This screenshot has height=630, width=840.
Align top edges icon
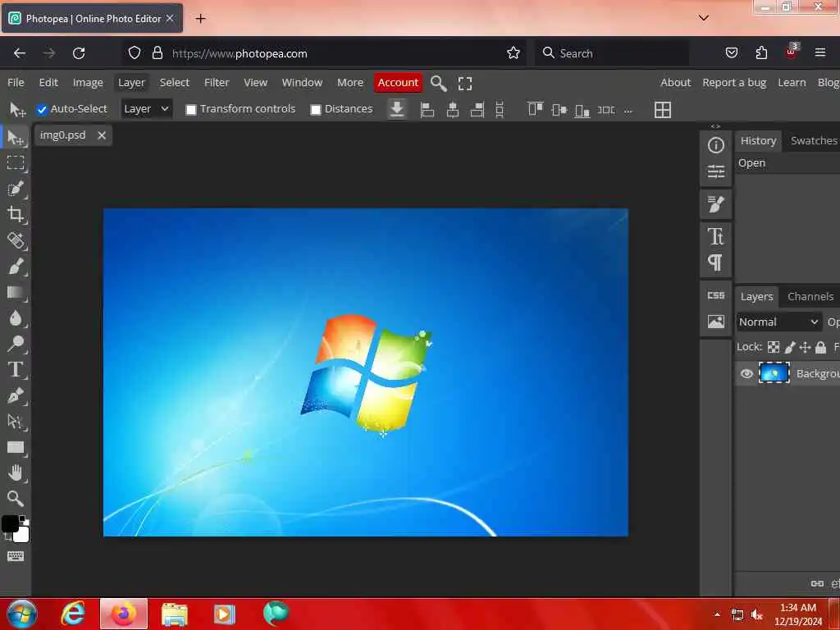pos(536,109)
